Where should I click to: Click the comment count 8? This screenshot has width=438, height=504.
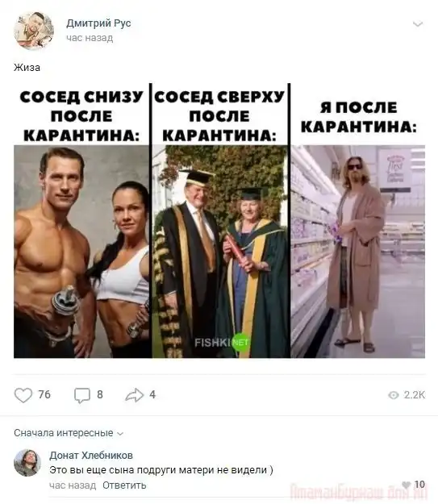tap(100, 394)
